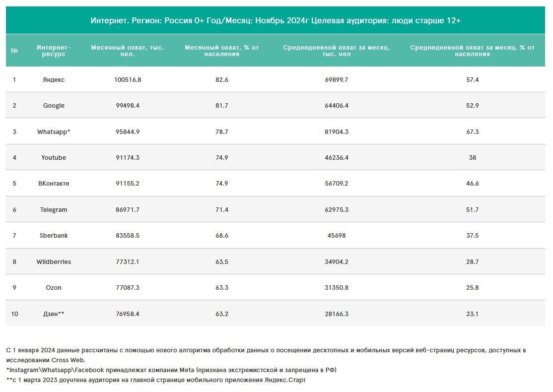This screenshot has height=392, width=553.
Task: Click the footnote beginning С 1 января 2024
Action: [266, 355]
